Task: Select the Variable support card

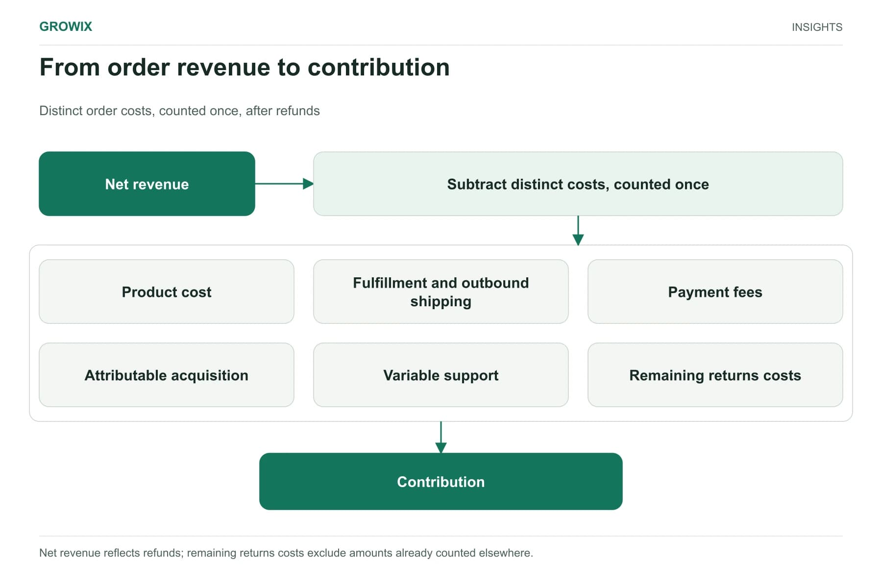Action: point(441,375)
